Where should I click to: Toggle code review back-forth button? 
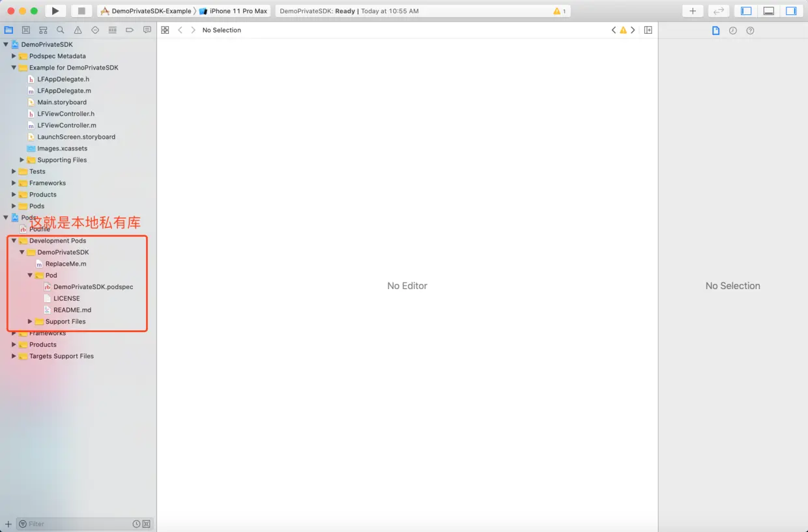coord(719,11)
